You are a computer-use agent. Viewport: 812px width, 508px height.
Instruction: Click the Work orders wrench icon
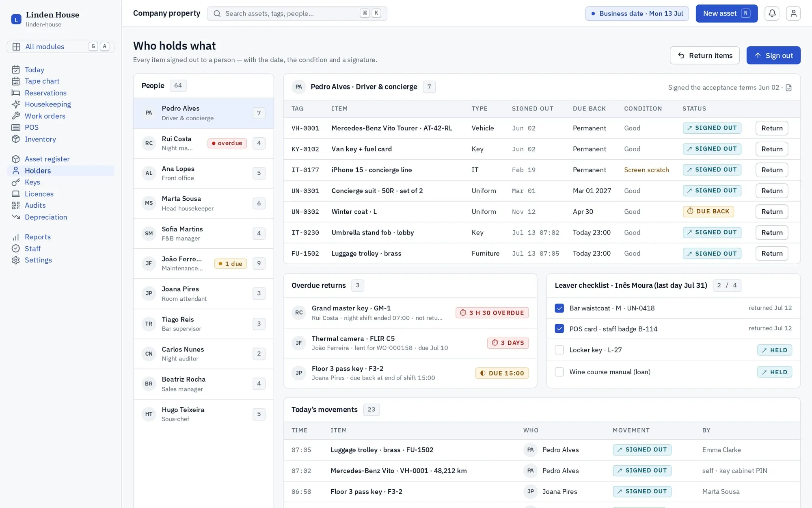[16, 116]
